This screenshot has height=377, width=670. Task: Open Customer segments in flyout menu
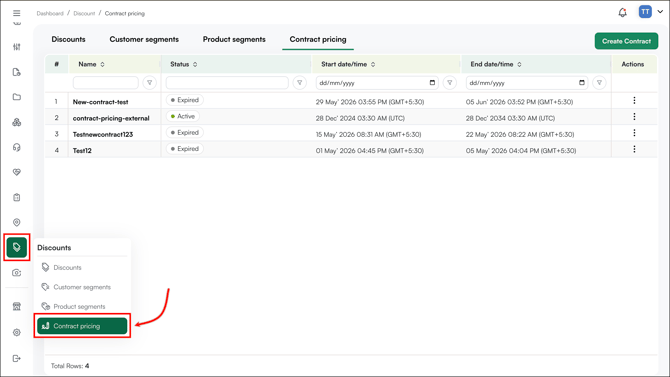(x=82, y=287)
